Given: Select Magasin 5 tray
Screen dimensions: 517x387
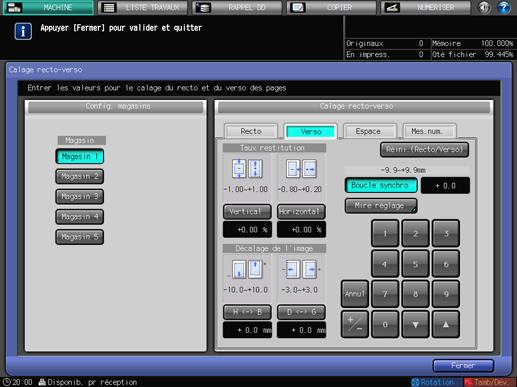Looking at the screenshot, I should click(80, 237).
